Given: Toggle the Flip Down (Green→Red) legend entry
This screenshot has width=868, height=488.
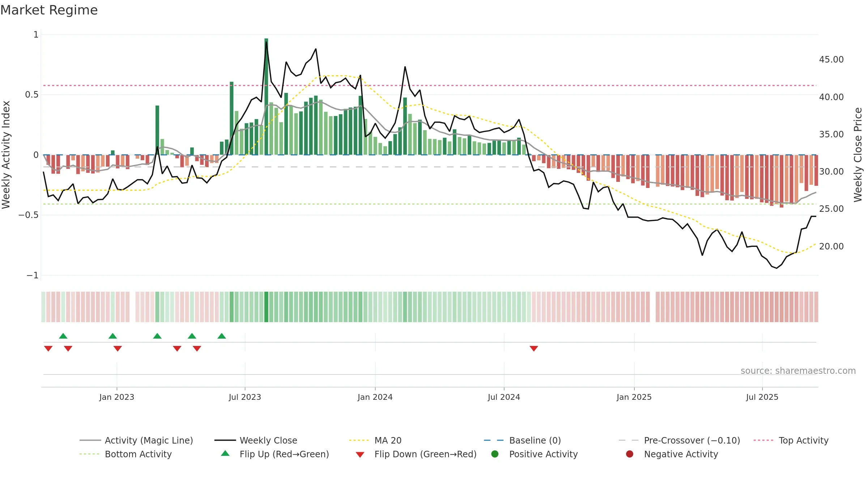Looking at the screenshot, I should coord(416,454).
